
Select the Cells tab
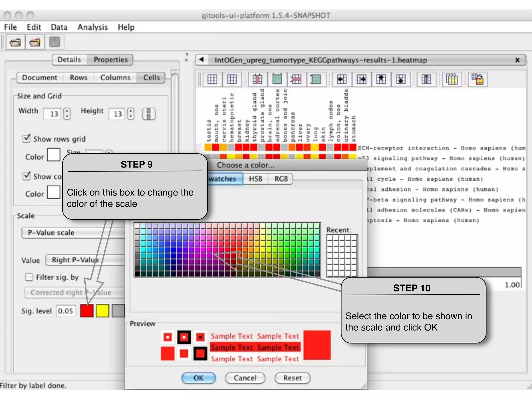click(151, 77)
